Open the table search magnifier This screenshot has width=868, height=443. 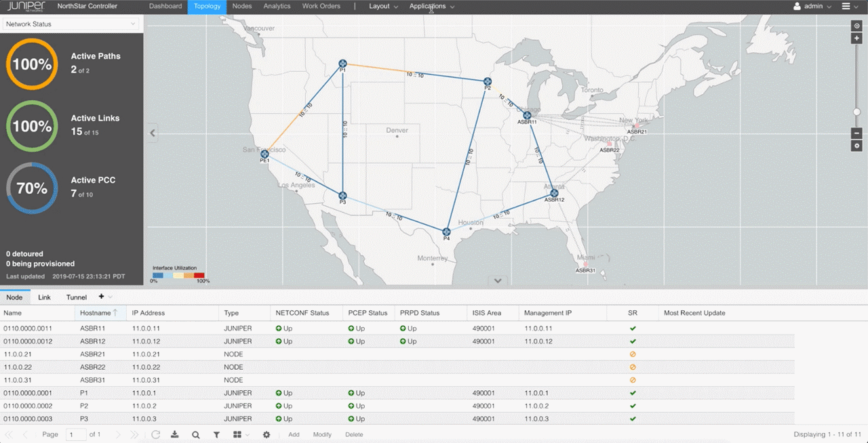(195, 434)
